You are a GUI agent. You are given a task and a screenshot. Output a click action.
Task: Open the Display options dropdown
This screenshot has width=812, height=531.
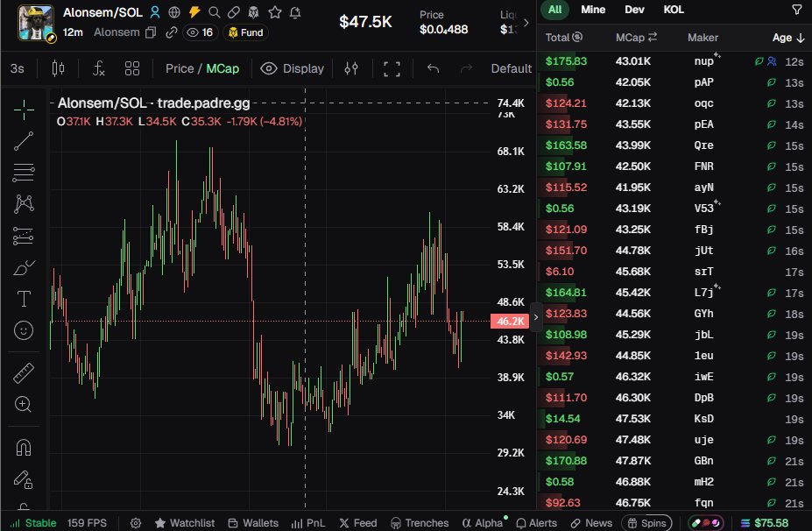[292, 68]
